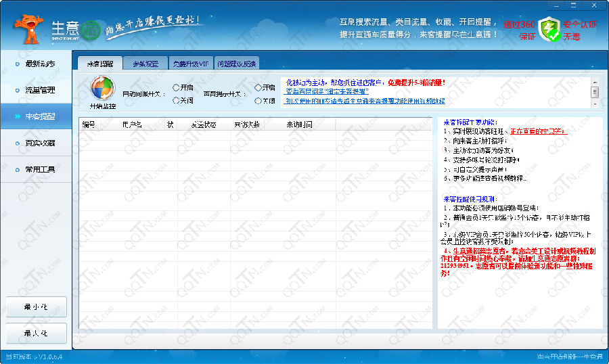Click the round green badge beside 生意 logo
Viewport: 609px width, 364px height.
pos(91,30)
